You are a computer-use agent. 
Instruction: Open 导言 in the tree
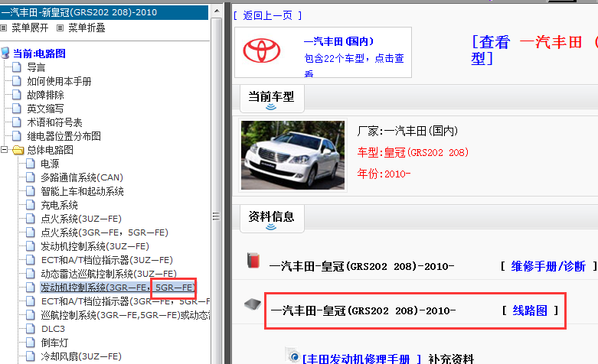pyautogui.click(x=36, y=67)
